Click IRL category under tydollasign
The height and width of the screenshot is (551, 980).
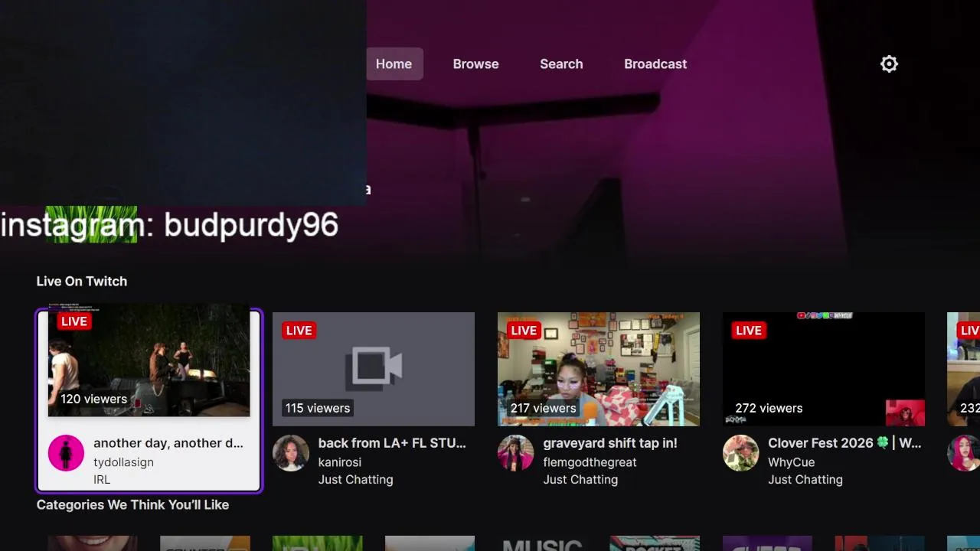tap(102, 480)
